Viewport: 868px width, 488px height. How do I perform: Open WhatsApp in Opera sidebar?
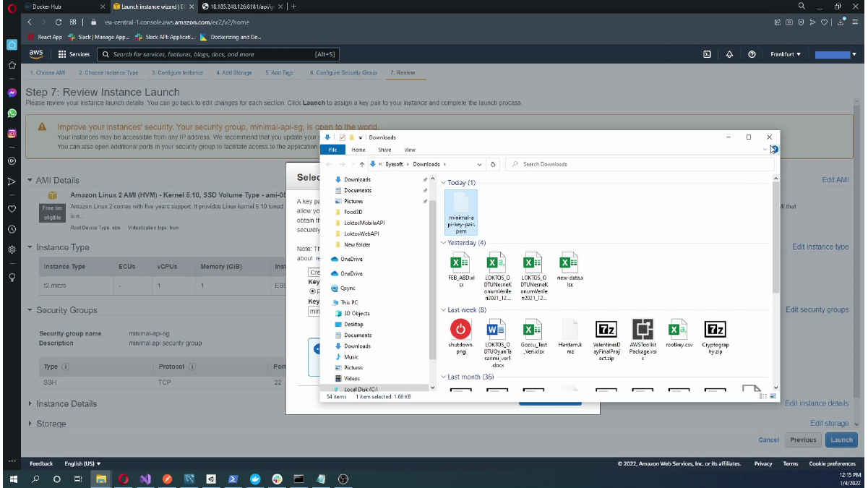(12, 114)
